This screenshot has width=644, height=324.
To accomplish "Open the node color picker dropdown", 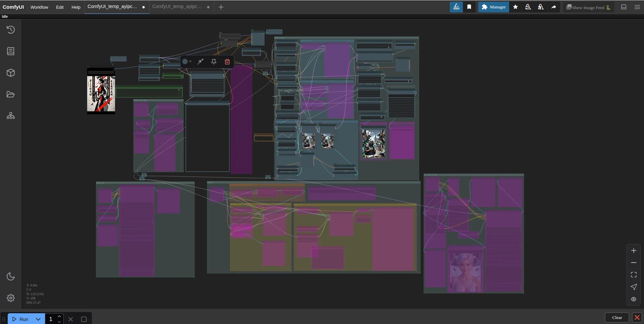I will click(x=187, y=62).
